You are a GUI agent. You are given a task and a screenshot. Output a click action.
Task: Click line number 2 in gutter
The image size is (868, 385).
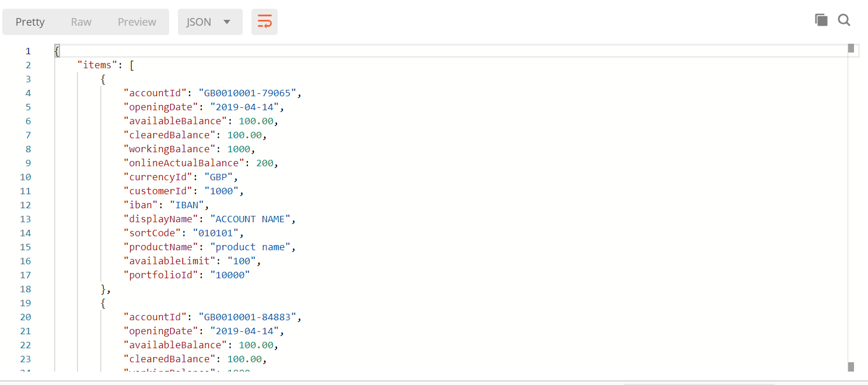click(28, 65)
